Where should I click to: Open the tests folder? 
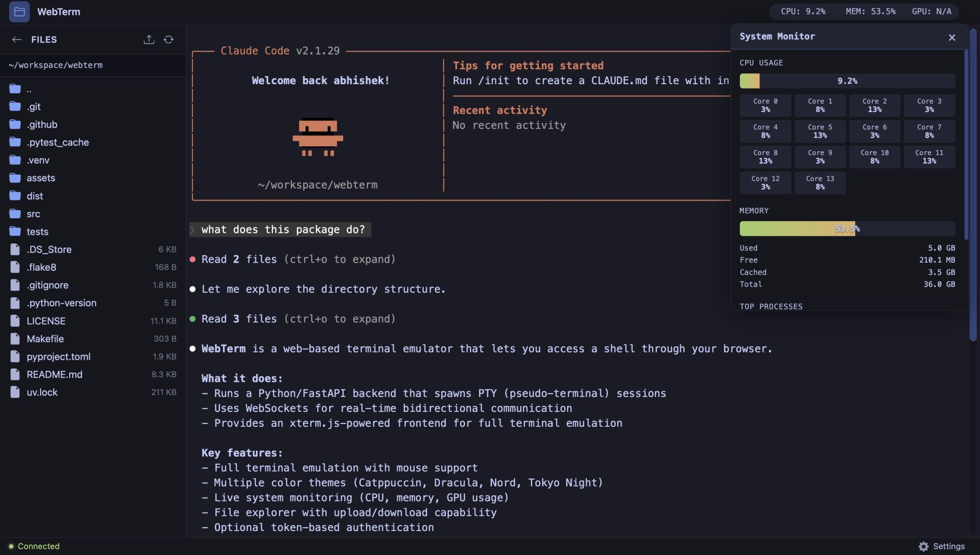click(93, 232)
